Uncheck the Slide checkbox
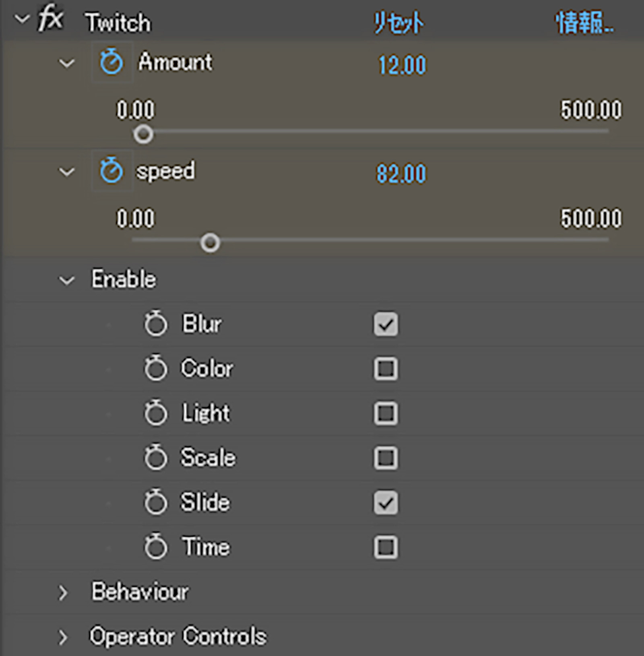This screenshot has height=656, width=644. point(386,503)
